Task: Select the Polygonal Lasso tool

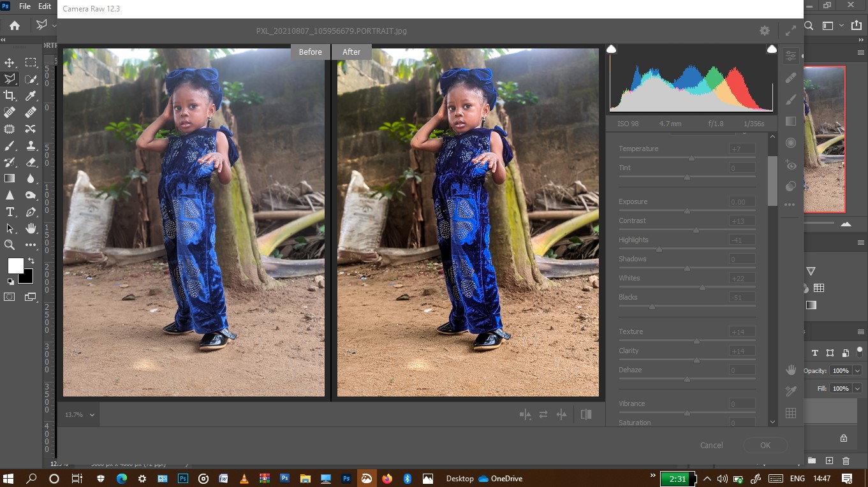Action: pyautogui.click(x=10, y=79)
